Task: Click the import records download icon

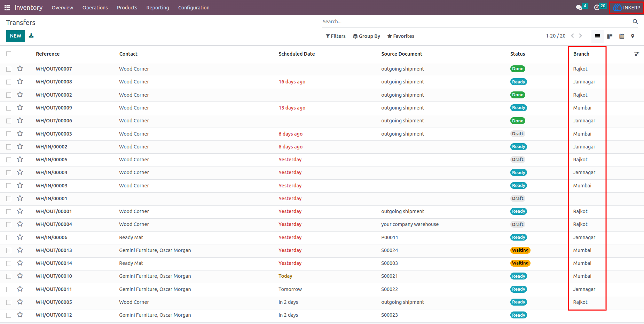Action: click(31, 36)
